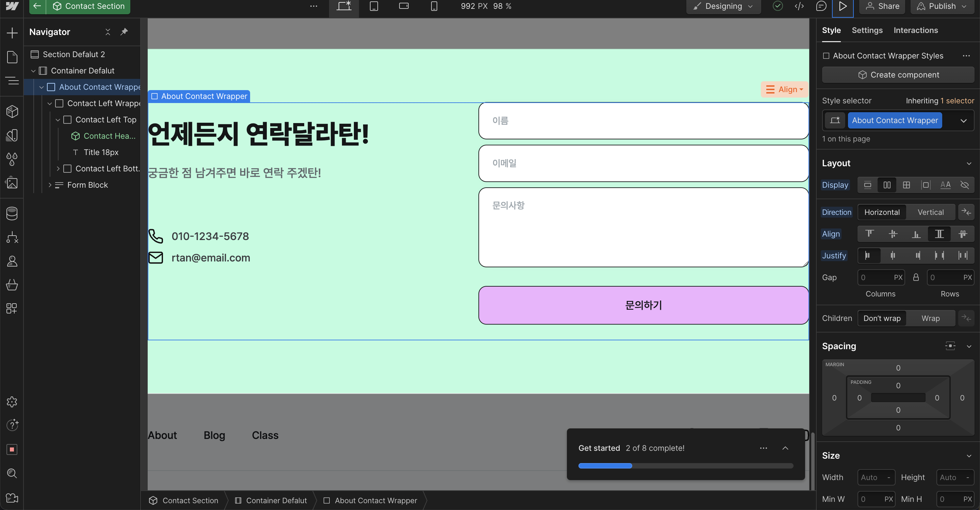
Task: Open the Help and support icon
Action: [12, 425]
